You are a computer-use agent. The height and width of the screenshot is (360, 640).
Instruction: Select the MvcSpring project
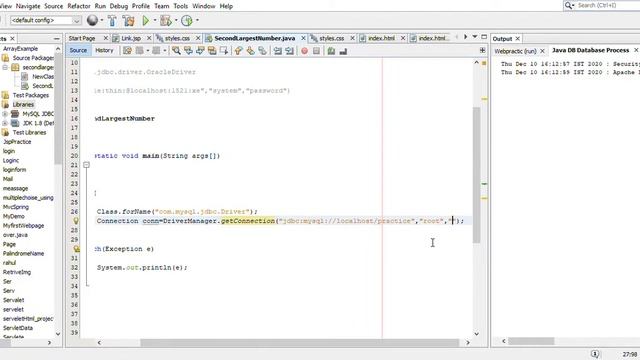click(16, 207)
